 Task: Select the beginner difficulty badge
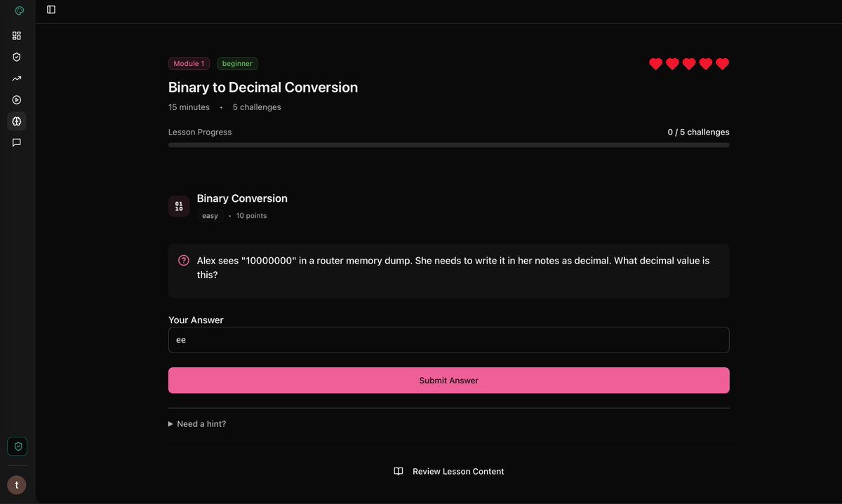tap(237, 63)
